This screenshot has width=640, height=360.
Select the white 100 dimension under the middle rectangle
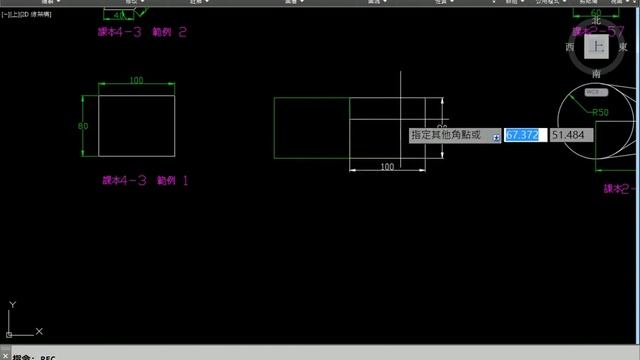[387, 167]
